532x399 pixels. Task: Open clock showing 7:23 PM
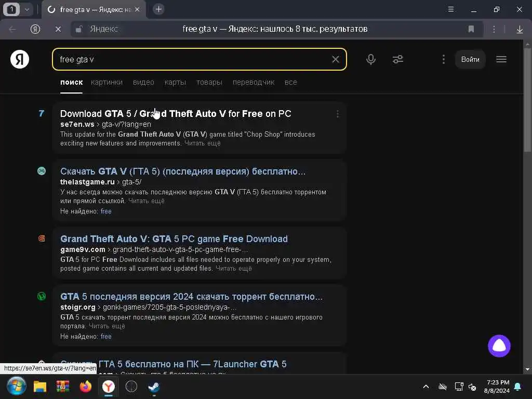tap(497, 386)
